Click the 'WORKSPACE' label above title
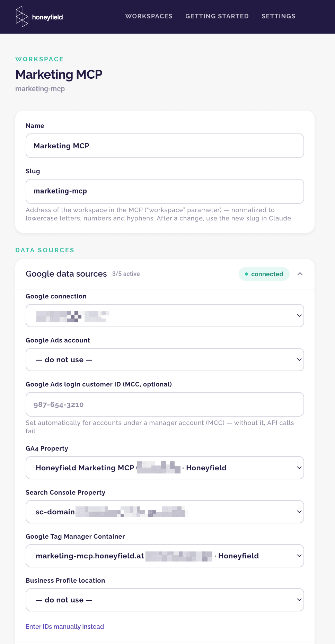The width and height of the screenshot is (335, 644). pos(39,59)
